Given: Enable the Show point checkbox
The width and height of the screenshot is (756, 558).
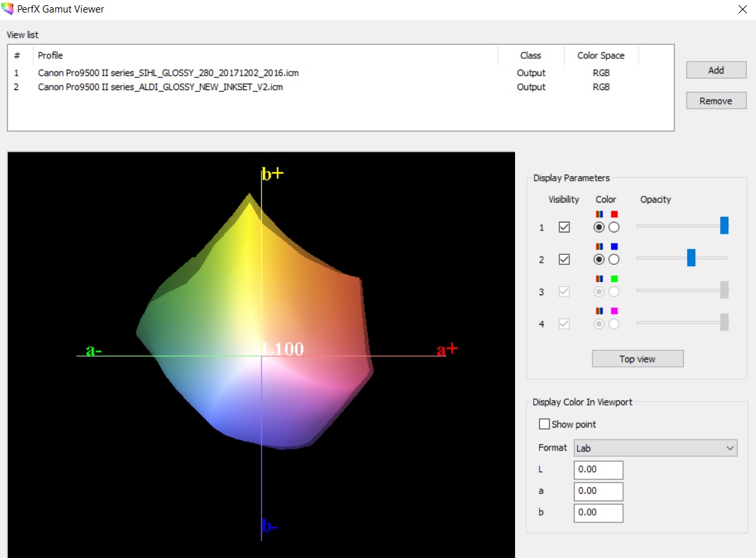Looking at the screenshot, I should pyautogui.click(x=544, y=424).
